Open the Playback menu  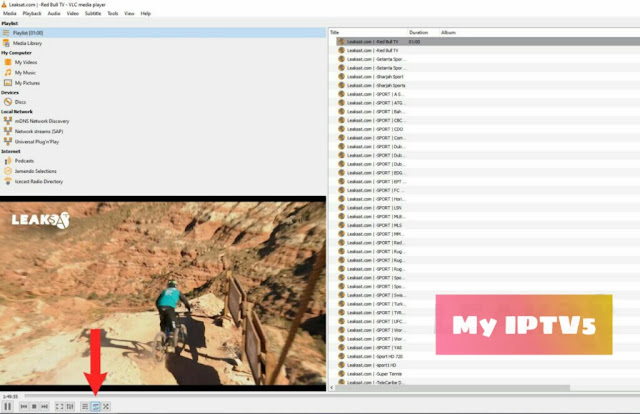tap(32, 13)
